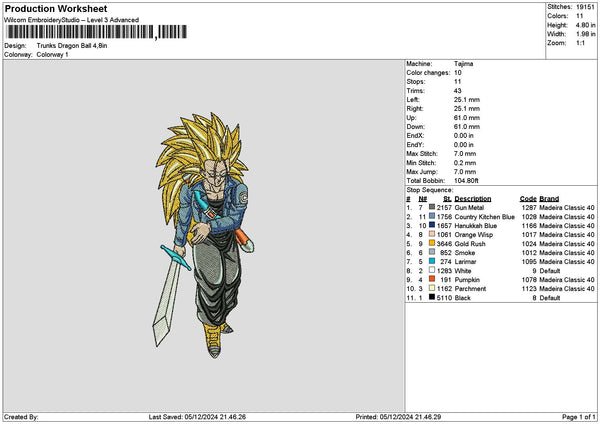Click the 'Parchment' description text
The height and width of the screenshot is (424, 600).
coord(470,289)
